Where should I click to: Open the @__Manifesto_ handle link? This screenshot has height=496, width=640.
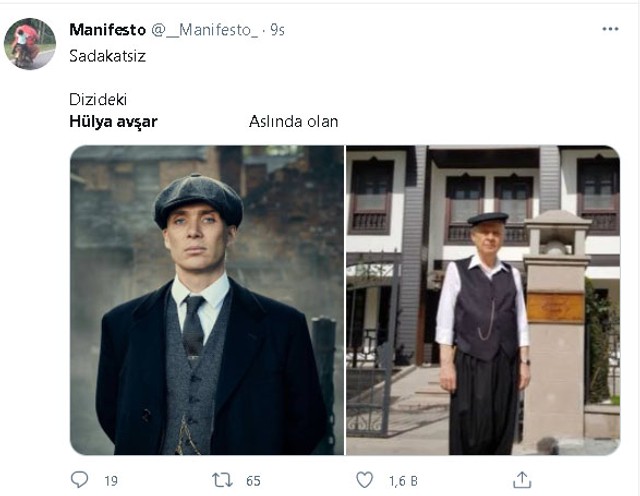(x=205, y=30)
